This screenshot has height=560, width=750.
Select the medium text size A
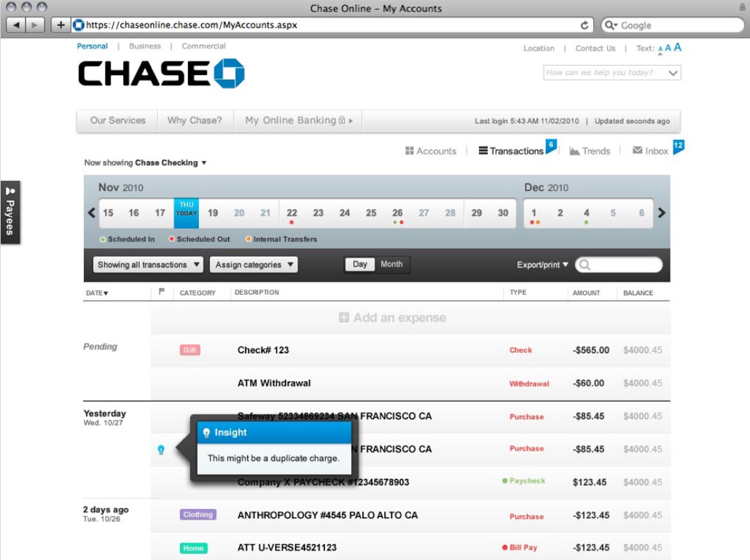668,48
